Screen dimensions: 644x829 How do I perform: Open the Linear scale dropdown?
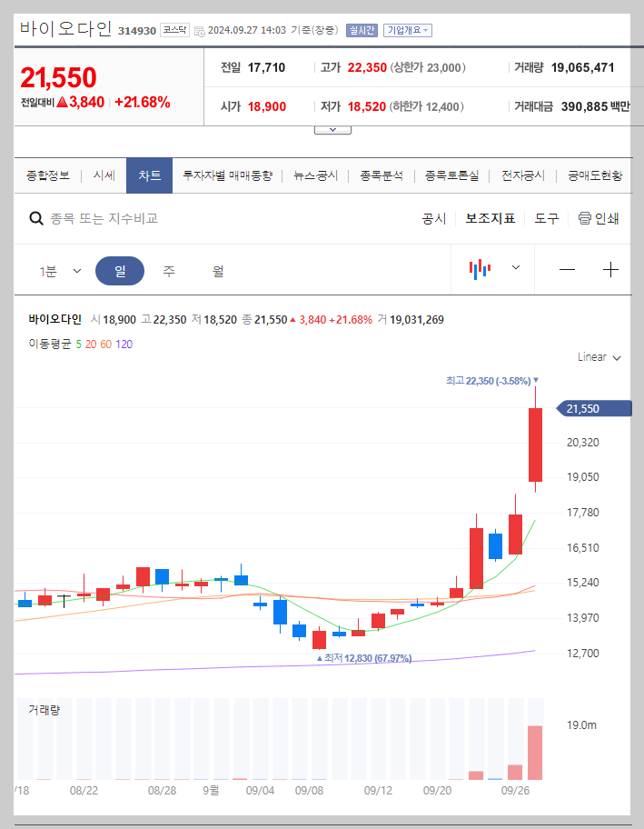(x=597, y=357)
